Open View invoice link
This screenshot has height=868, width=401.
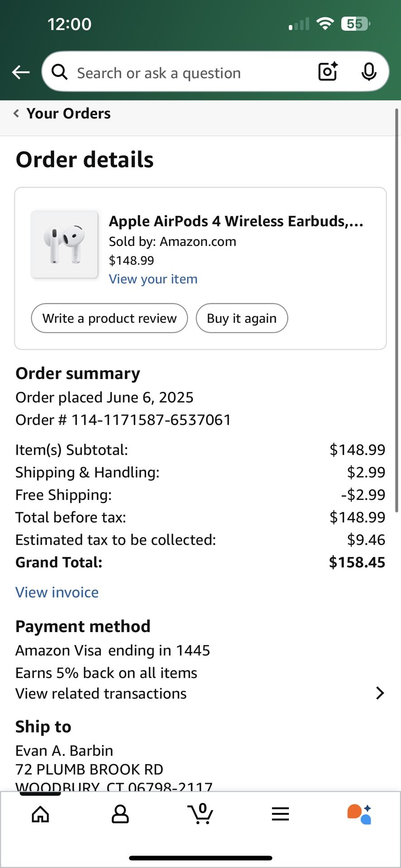click(57, 592)
